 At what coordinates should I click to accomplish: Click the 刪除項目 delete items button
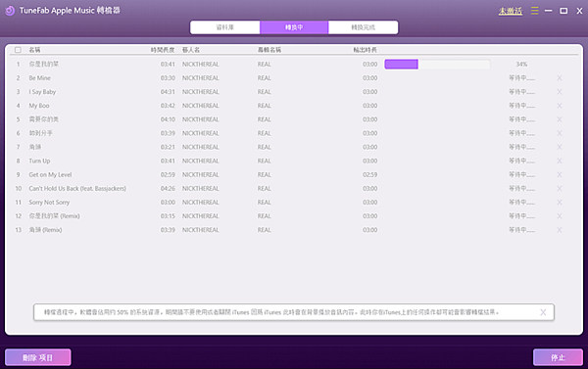[38, 357]
